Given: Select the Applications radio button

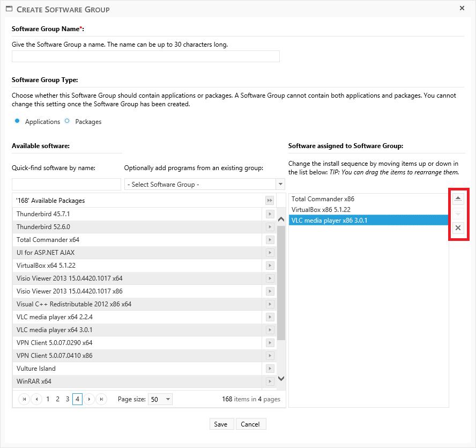Looking at the screenshot, I should (17, 121).
